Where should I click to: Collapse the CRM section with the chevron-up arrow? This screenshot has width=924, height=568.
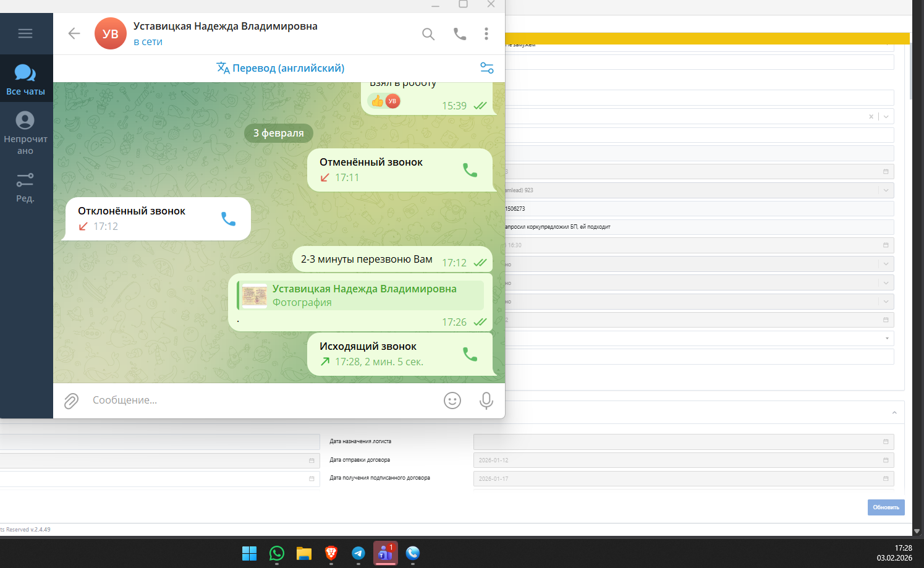tap(894, 413)
